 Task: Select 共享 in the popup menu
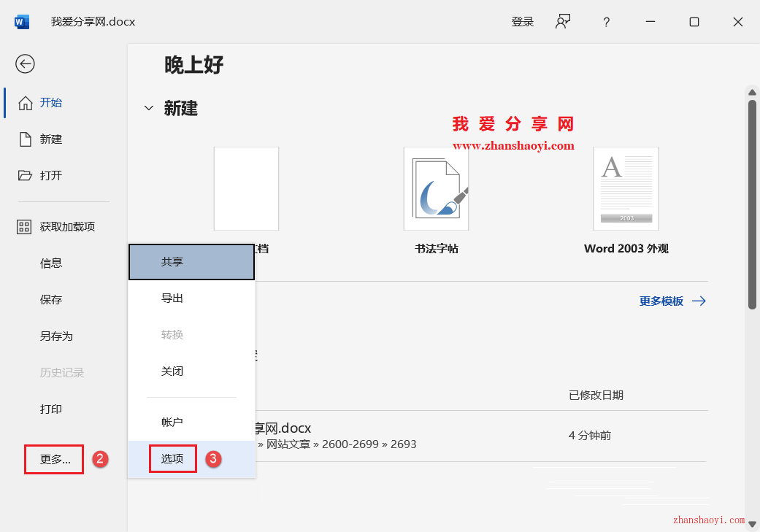[191, 262]
